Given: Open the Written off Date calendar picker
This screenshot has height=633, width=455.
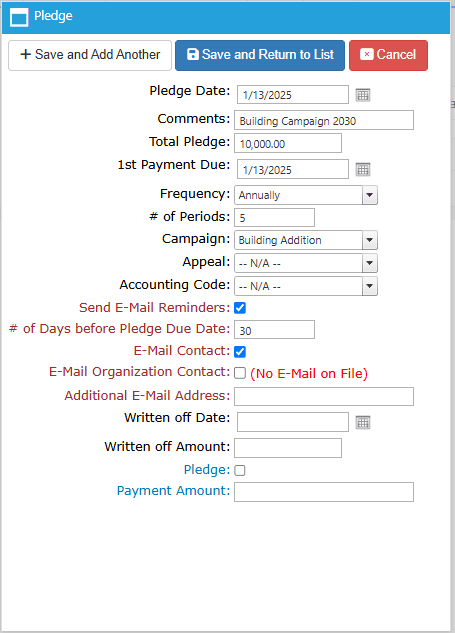Looking at the screenshot, I should pos(363,422).
